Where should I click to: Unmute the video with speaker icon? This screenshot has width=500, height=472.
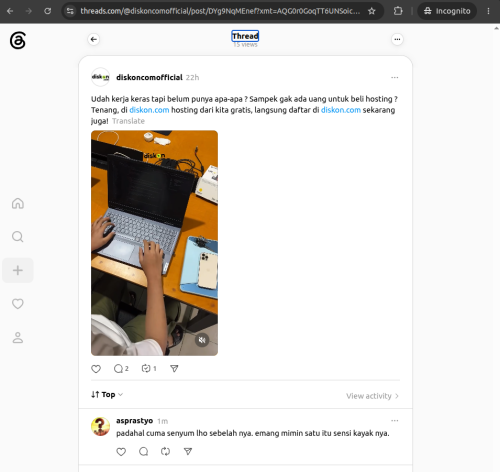(x=202, y=340)
